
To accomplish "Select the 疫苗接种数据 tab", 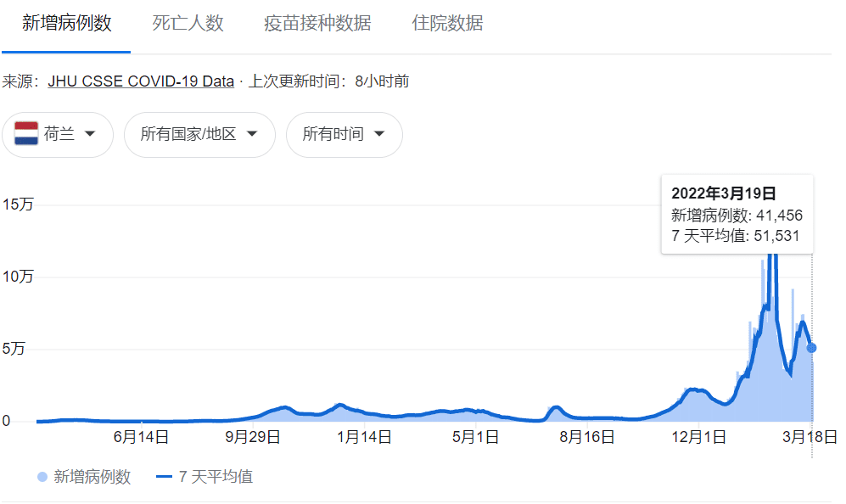I will tap(317, 24).
